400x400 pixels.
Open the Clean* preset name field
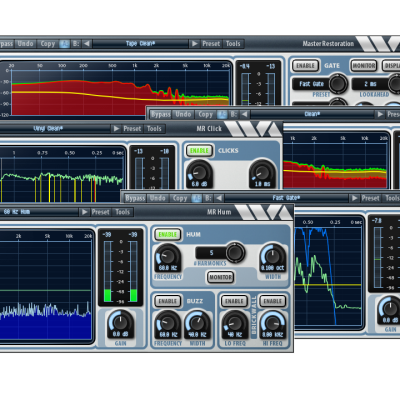click(x=312, y=114)
